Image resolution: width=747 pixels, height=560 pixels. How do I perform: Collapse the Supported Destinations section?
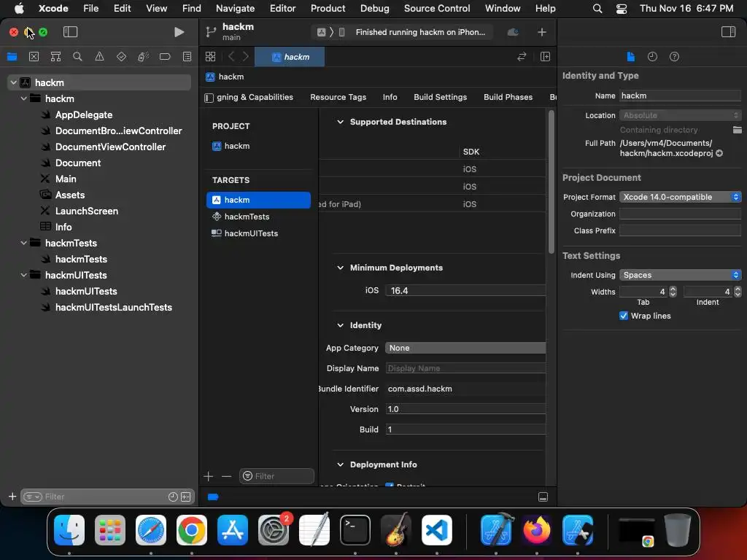click(x=340, y=122)
